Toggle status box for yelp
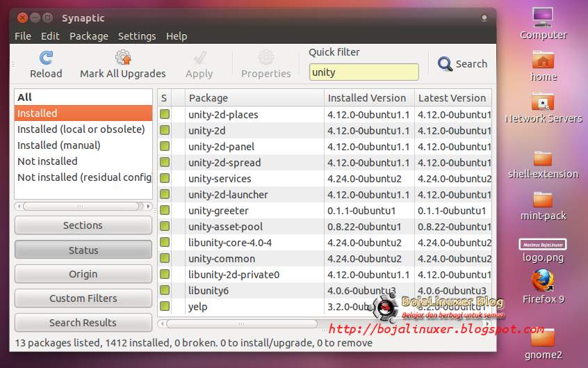 pos(165,306)
